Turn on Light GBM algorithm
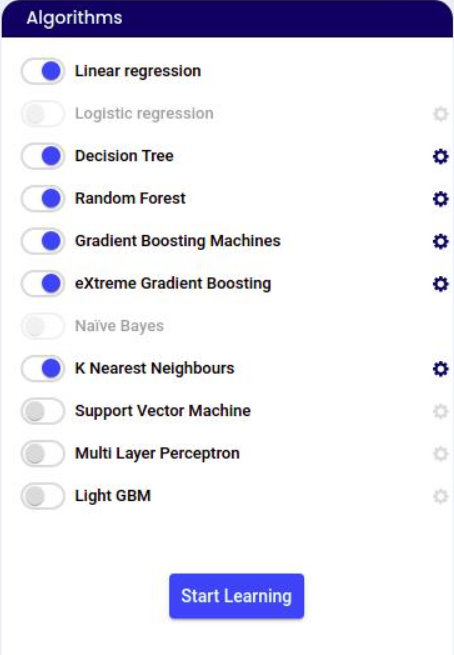This screenshot has width=454, height=655. tap(43, 496)
